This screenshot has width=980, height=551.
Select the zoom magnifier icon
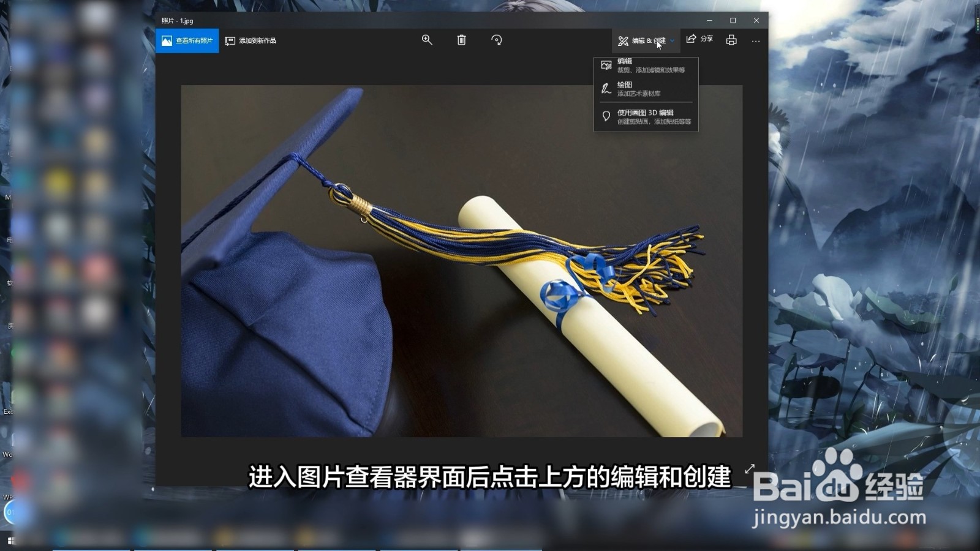(427, 39)
